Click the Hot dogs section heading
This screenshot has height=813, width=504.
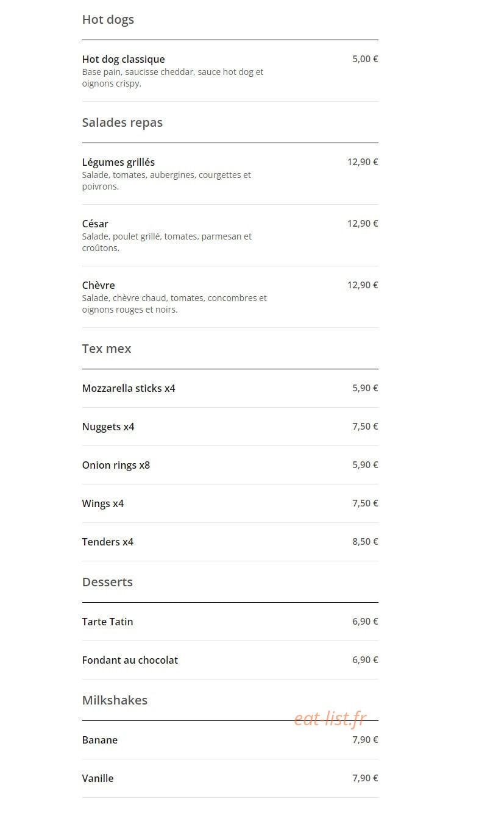click(108, 20)
